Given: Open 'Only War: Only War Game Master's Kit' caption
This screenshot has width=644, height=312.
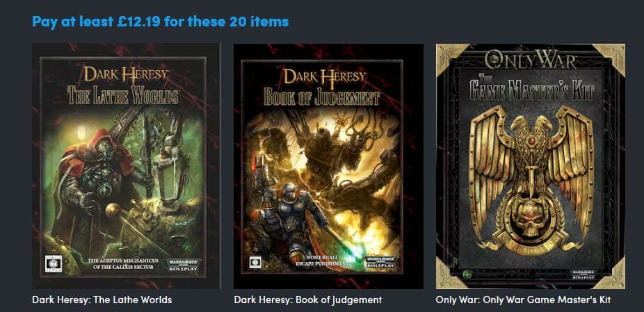Looking at the screenshot, I should pyautogui.click(x=523, y=299).
